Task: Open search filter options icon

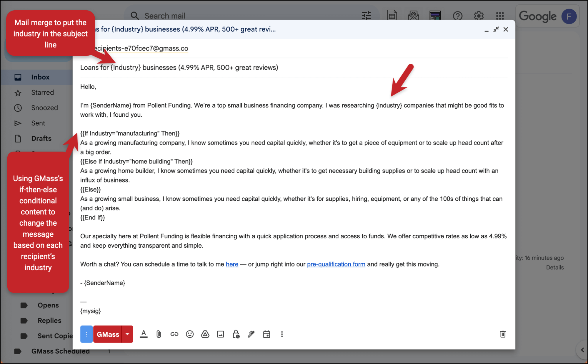Action: pos(366,16)
